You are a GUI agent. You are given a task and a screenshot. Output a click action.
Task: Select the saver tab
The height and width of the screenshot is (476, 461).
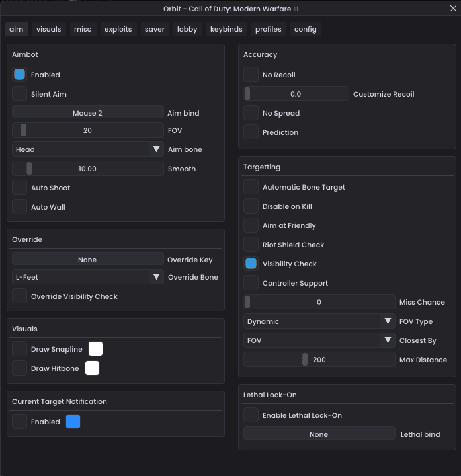pyautogui.click(x=155, y=29)
